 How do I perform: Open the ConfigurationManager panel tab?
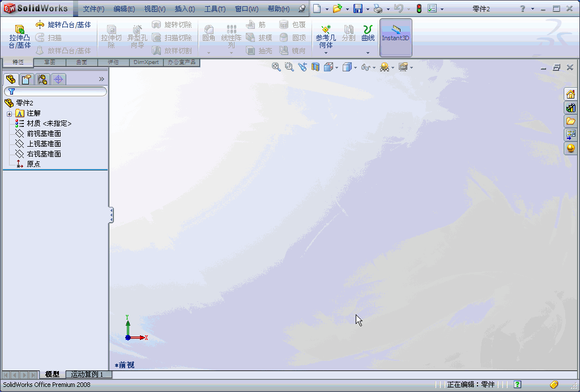coord(42,79)
